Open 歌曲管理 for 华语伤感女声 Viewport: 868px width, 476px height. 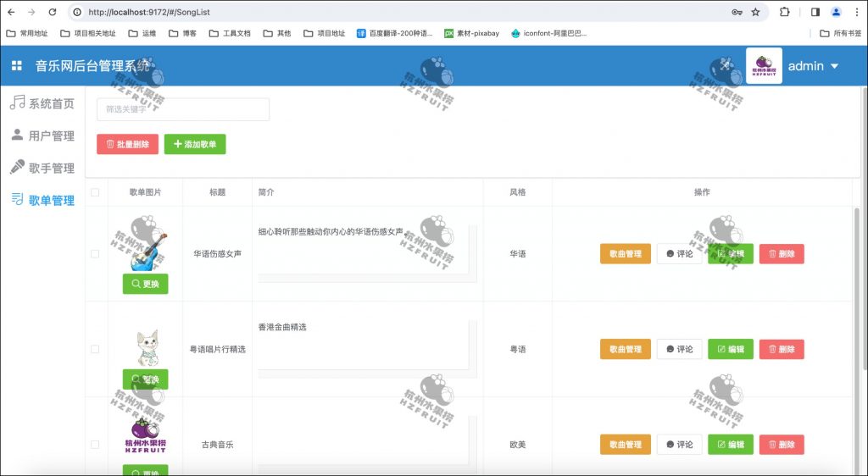(626, 254)
